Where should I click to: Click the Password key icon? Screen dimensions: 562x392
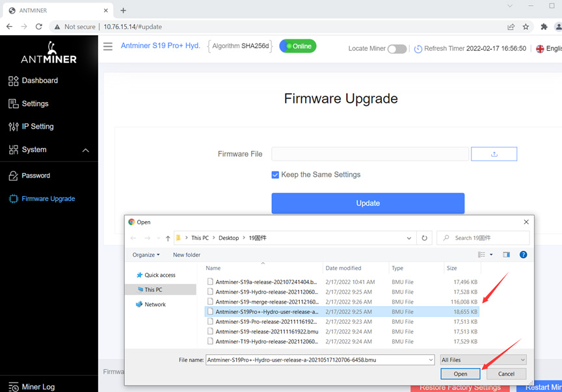tap(14, 176)
